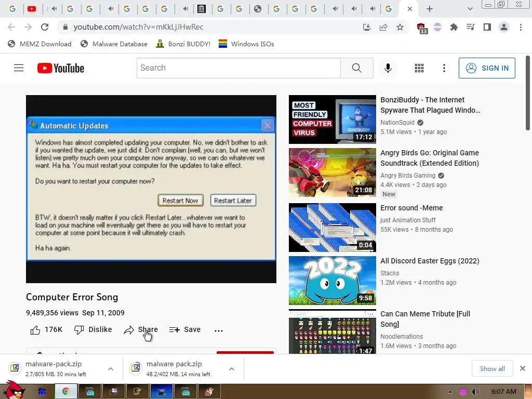
Task: Open more actions ellipsis below the video
Action: coord(219,330)
